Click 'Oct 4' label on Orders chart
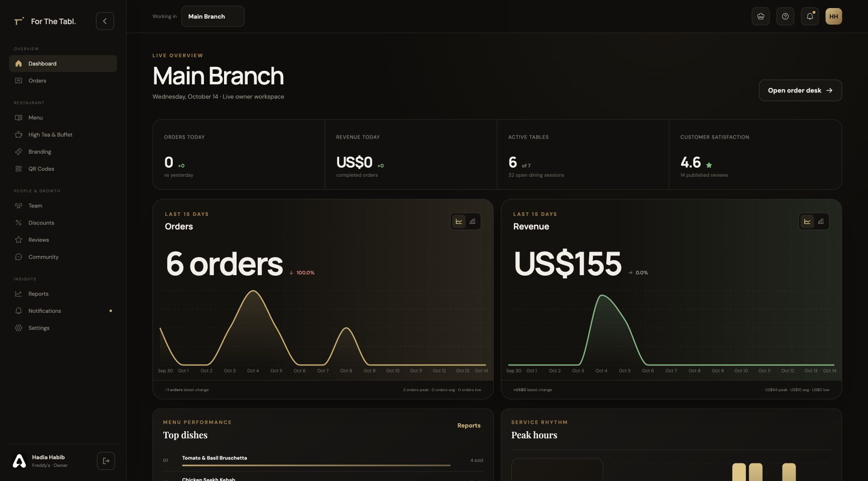 tap(253, 371)
